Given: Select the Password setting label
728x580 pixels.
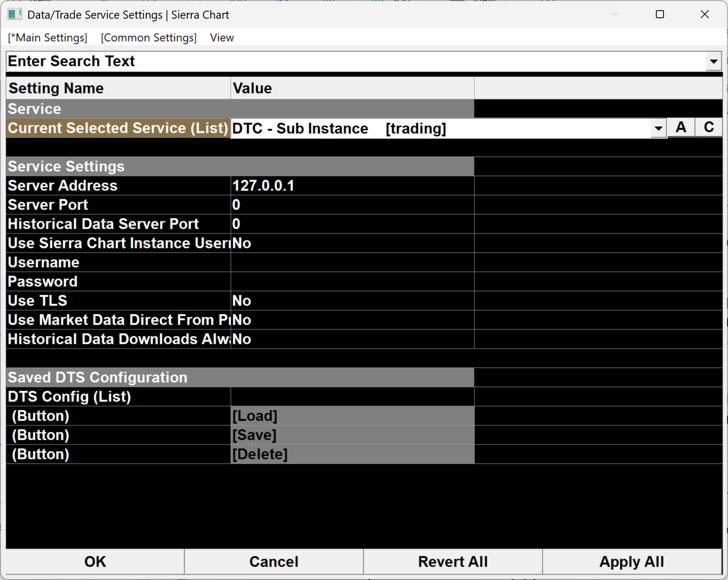Looking at the screenshot, I should [119, 282].
